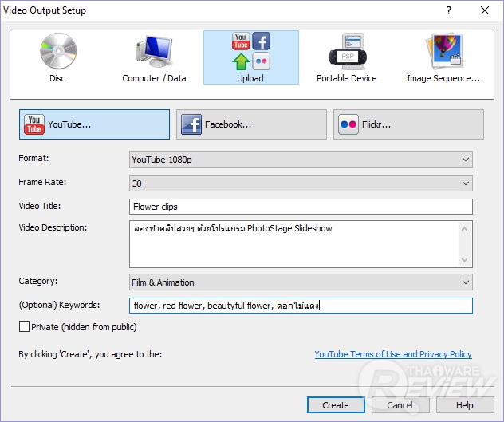Open the Frame Rate dropdown
Image resolution: width=504 pixels, height=422 pixels.
point(301,183)
